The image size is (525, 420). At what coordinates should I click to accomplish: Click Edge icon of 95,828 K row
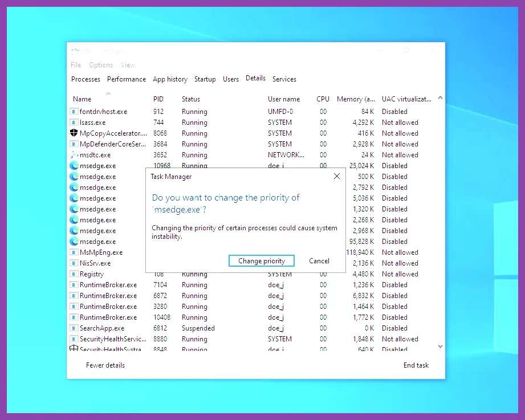pos(74,241)
